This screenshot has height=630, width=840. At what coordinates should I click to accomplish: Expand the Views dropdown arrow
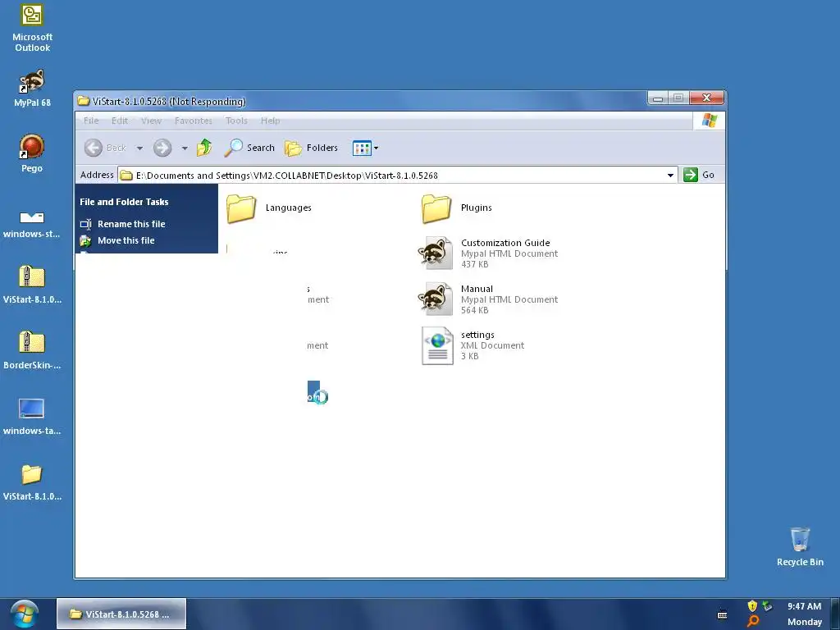376,148
